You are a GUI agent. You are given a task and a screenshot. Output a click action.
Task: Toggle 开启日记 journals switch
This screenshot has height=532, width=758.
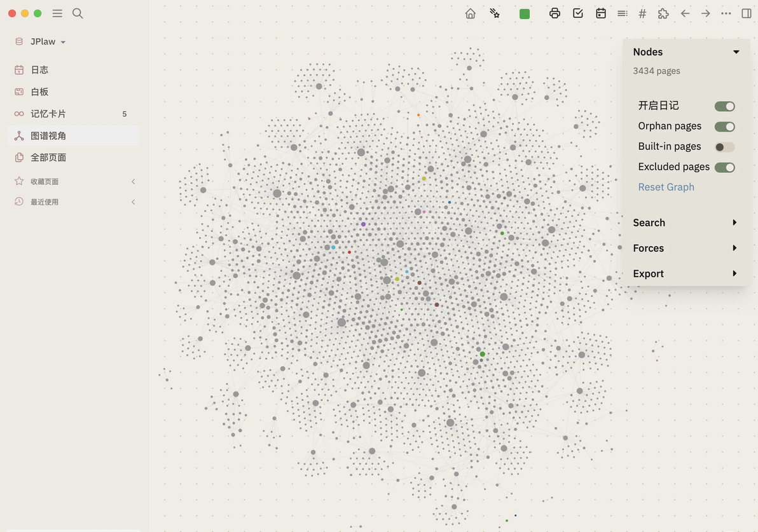click(x=725, y=106)
